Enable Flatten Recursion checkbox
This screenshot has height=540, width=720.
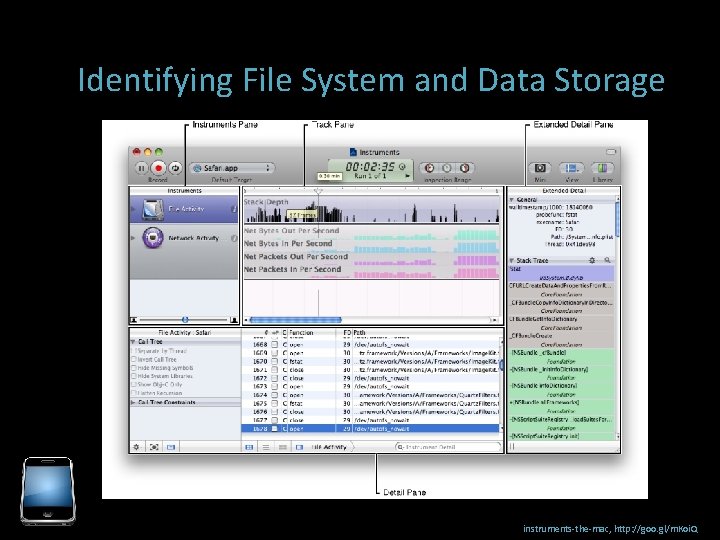click(x=134, y=393)
